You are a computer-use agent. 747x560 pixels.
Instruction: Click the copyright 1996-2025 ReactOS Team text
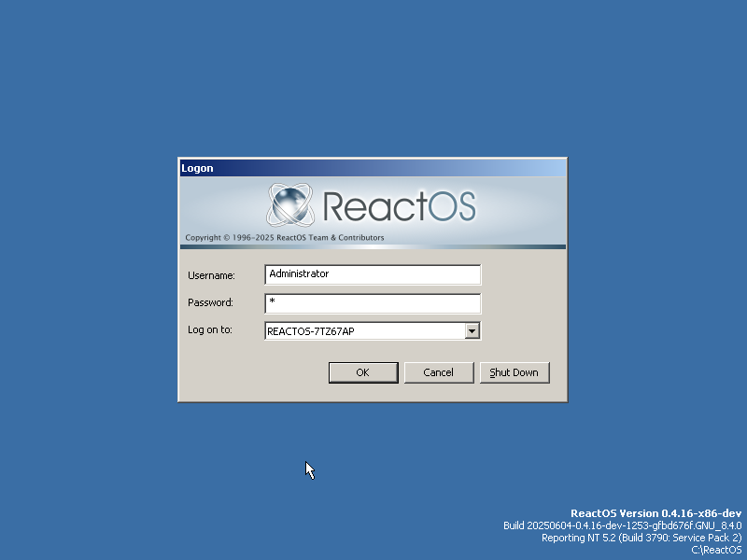(x=285, y=237)
